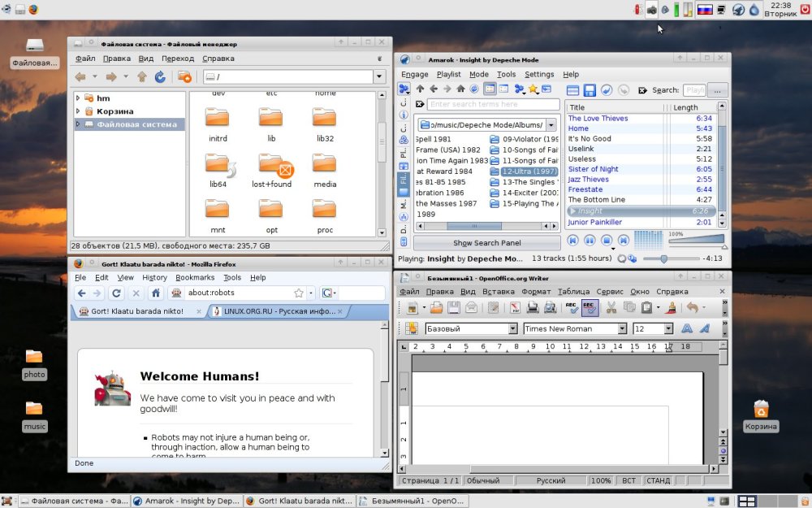The image size is (812, 508).
Task: Run spelling and grammar check in Writer
Action: (572, 308)
